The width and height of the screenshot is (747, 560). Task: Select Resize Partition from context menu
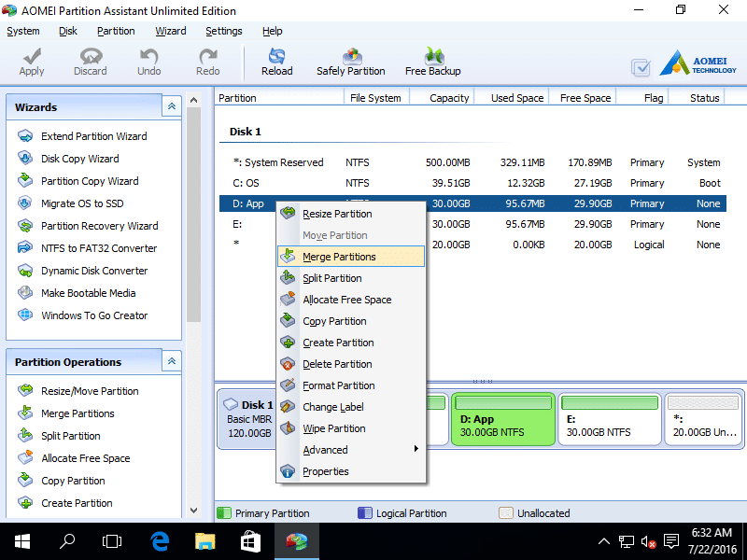351,214
